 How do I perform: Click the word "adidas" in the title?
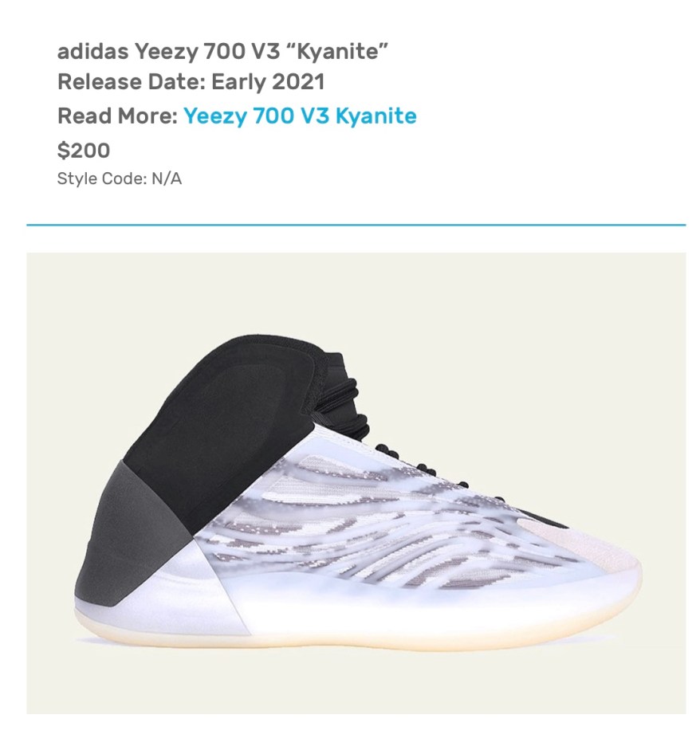(92, 51)
